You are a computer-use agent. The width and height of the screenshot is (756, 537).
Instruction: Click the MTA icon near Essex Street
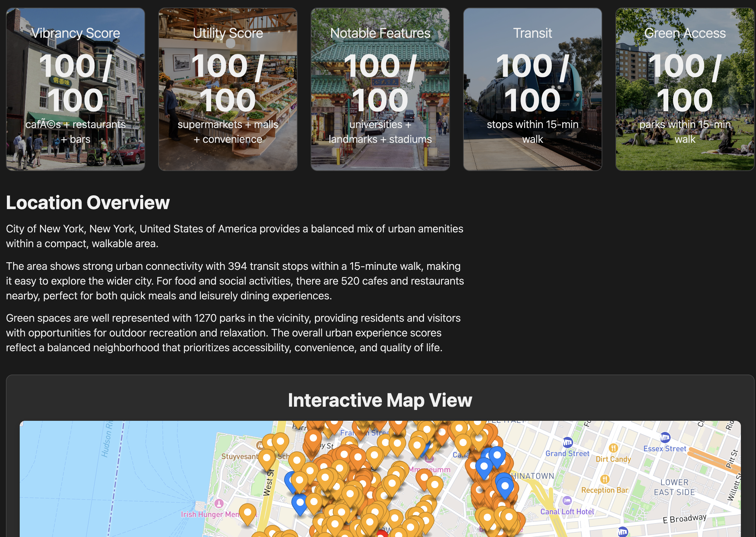(665, 438)
